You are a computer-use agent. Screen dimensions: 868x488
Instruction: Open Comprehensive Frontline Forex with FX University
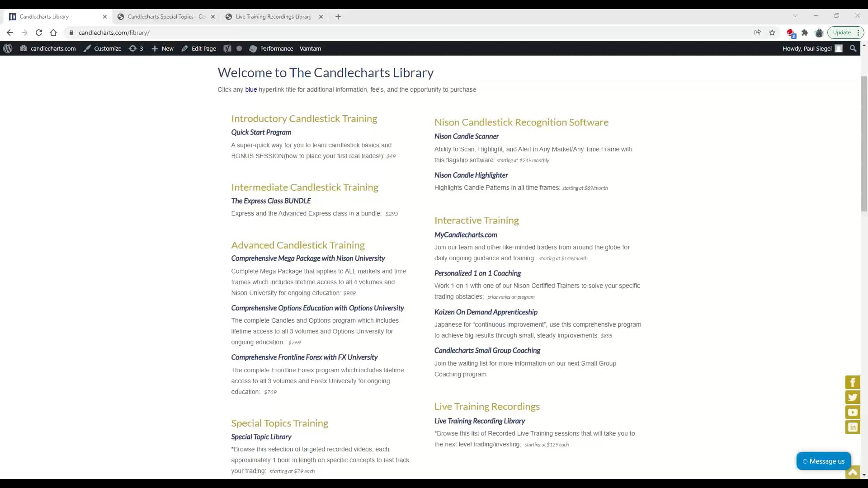(304, 357)
